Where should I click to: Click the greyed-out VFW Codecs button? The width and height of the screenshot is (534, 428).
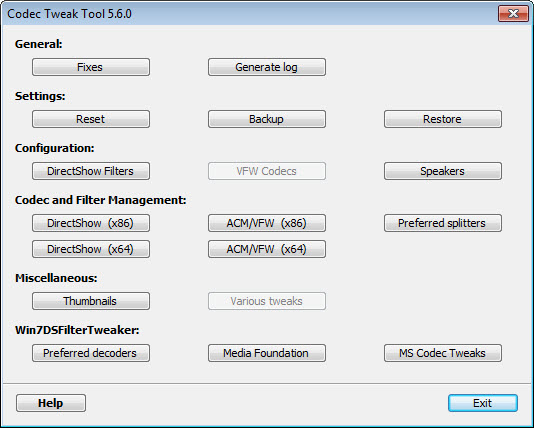pyautogui.click(x=267, y=171)
